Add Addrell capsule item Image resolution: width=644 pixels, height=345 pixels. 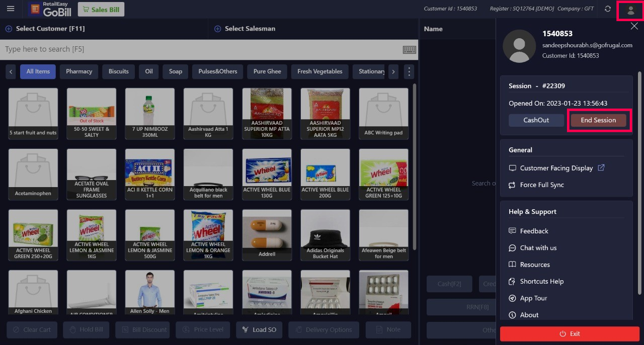coord(267,235)
